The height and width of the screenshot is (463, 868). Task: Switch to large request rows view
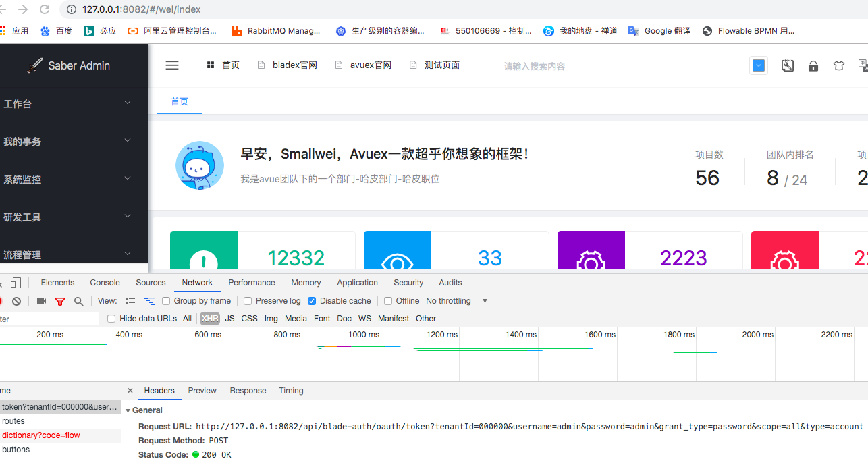(130, 301)
